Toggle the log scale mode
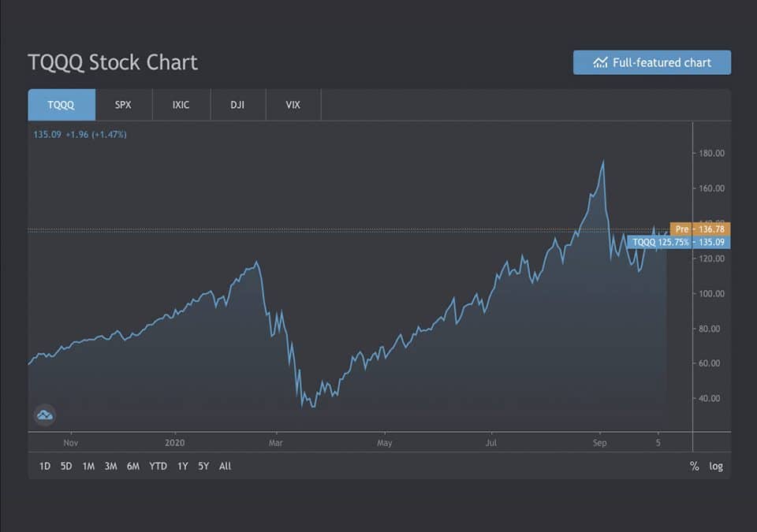This screenshot has height=532, width=757. [x=716, y=467]
